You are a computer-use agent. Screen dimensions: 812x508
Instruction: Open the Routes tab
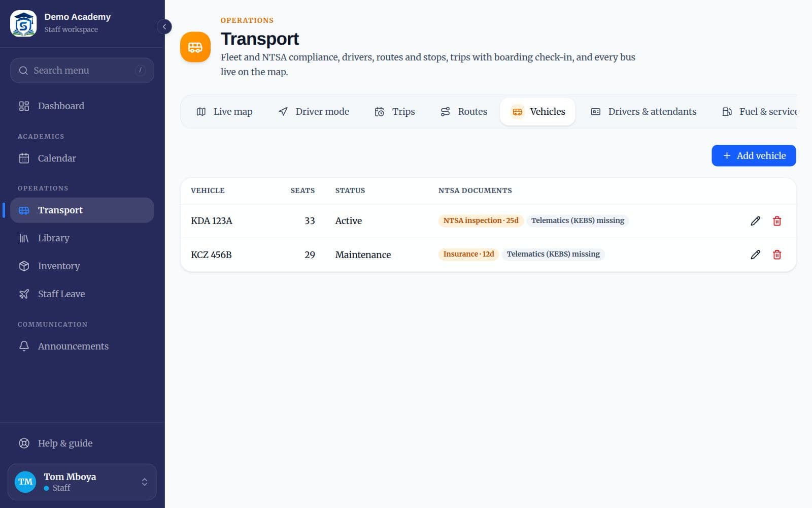point(464,112)
